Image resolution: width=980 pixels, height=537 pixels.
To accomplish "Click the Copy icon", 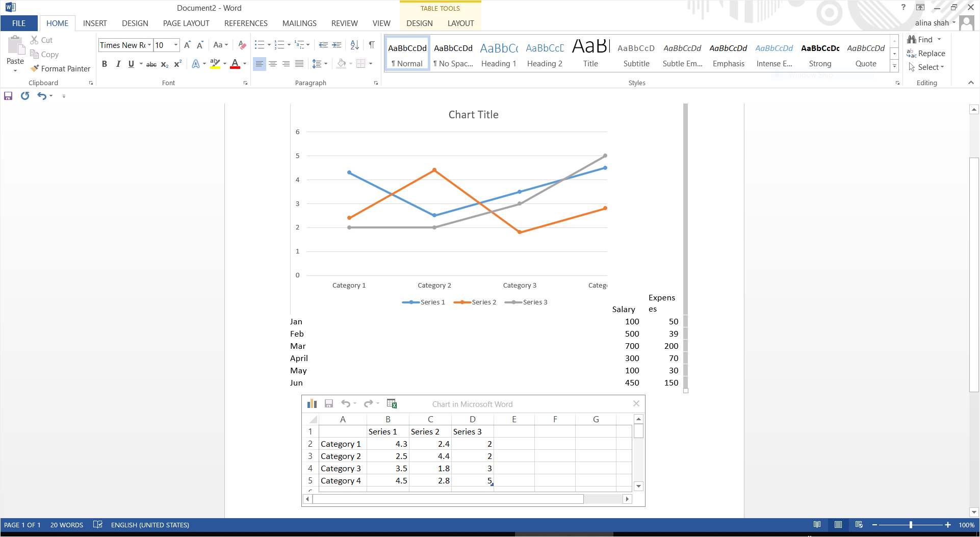I will click(x=34, y=54).
